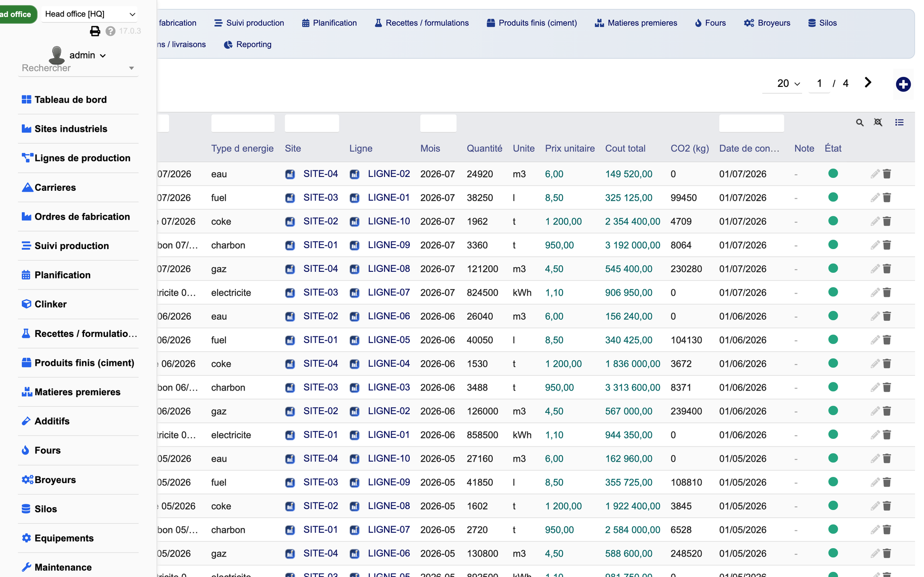Click the Date de consommation filter field

(x=752, y=123)
